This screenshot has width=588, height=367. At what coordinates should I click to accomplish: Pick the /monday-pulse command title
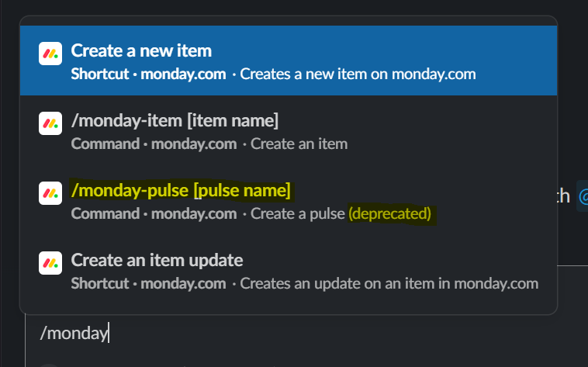pyautogui.click(x=180, y=190)
